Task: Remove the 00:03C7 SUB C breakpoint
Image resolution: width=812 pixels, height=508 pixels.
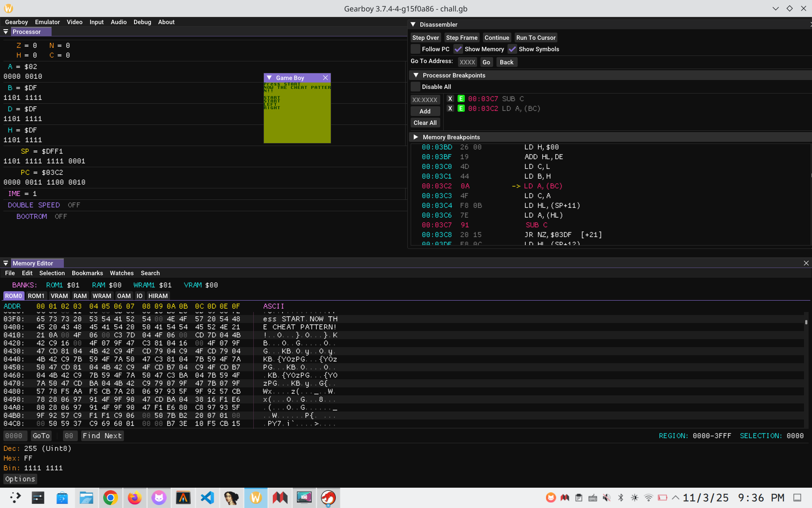Action: 450,99
